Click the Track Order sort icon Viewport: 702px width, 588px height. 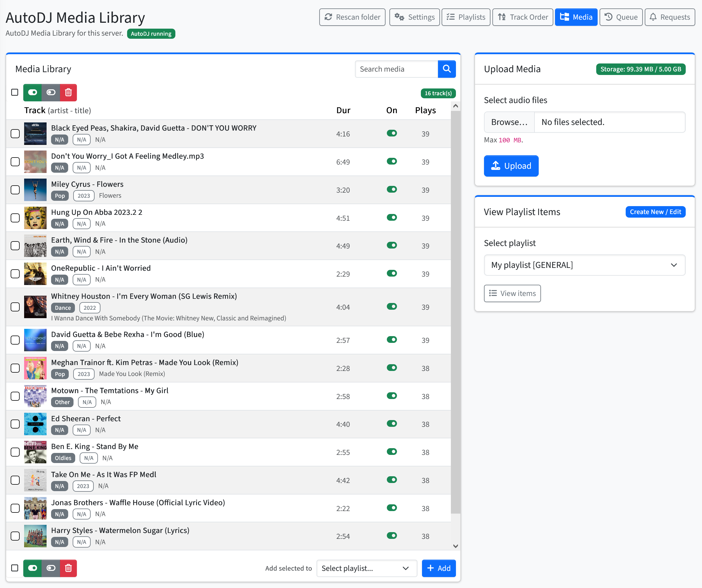502,17
